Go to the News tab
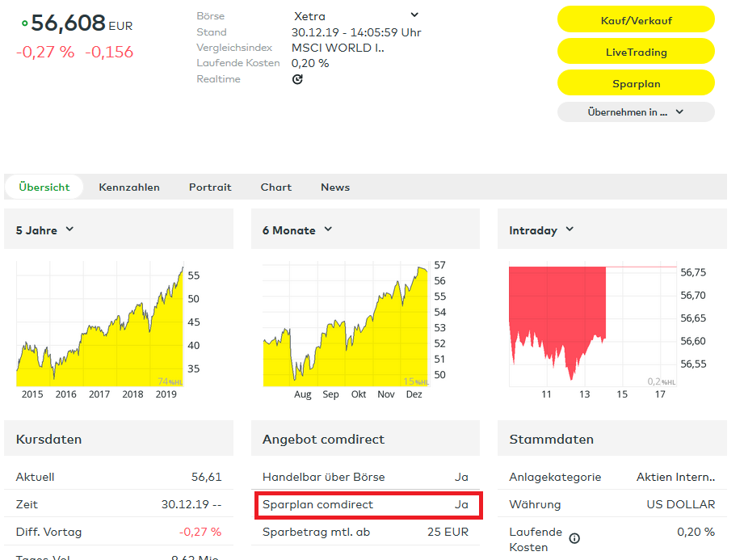This screenshot has width=744, height=560. click(x=335, y=187)
